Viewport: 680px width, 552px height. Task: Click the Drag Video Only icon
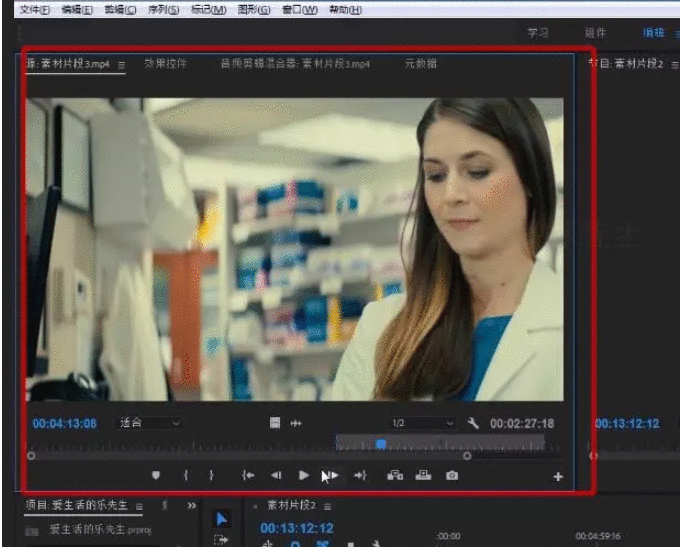tap(275, 423)
